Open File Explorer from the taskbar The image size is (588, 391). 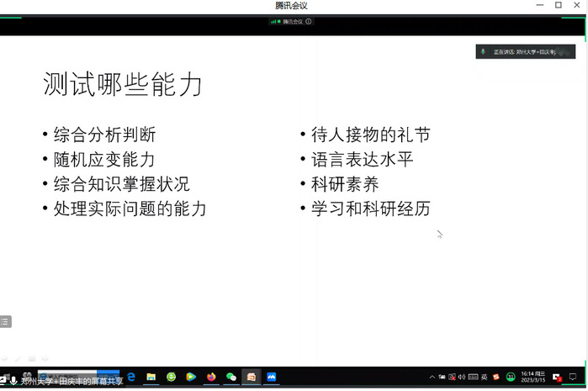click(x=151, y=378)
